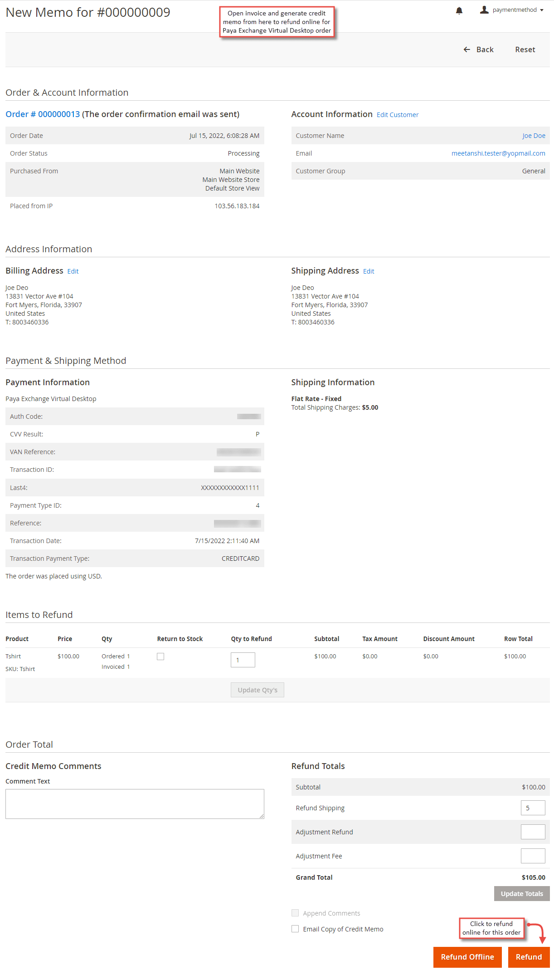Viewport: 554px width, 980px height.
Task: Click the Reset button
Action: tap(525, 49)
